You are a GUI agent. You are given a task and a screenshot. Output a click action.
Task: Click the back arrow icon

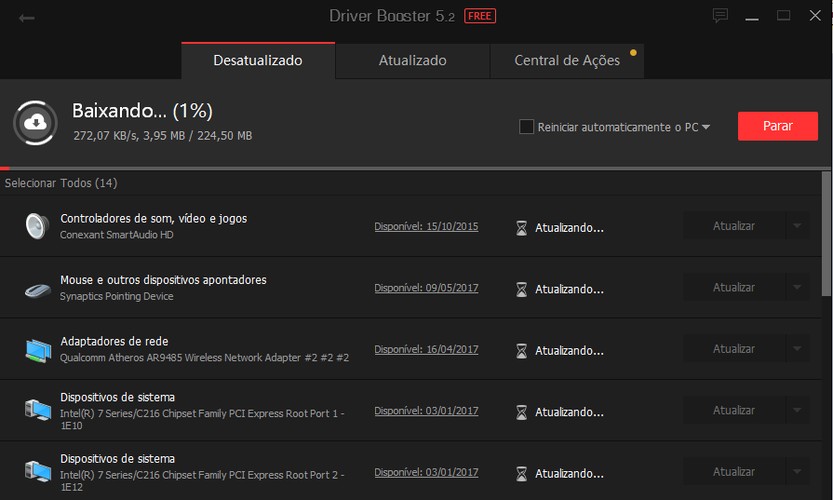(26, 19)
